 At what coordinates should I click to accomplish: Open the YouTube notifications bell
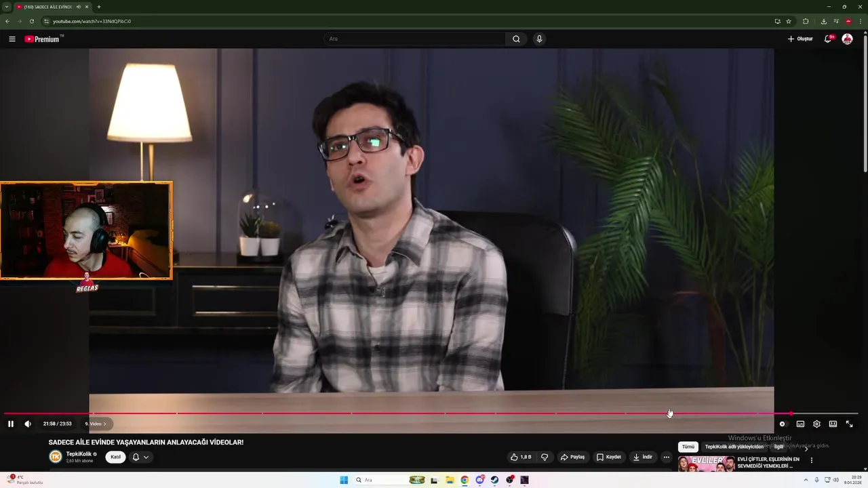(x=828, y=39)
